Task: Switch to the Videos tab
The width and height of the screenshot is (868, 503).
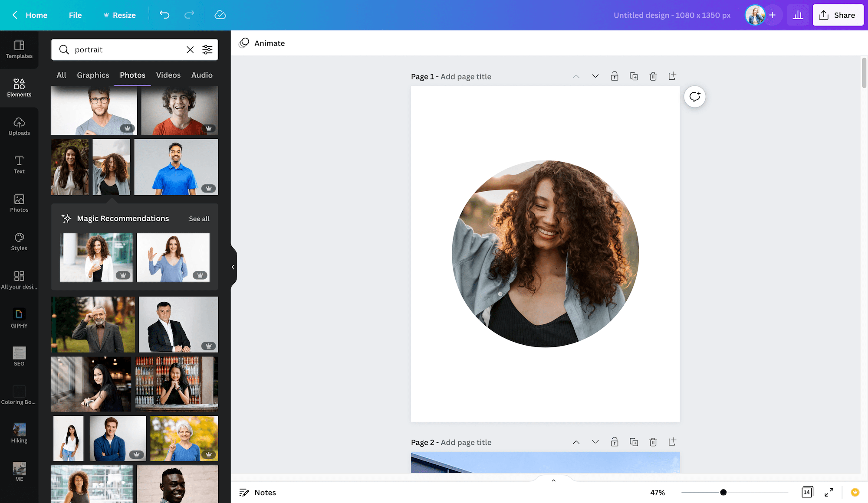Action: pos(168,75)
